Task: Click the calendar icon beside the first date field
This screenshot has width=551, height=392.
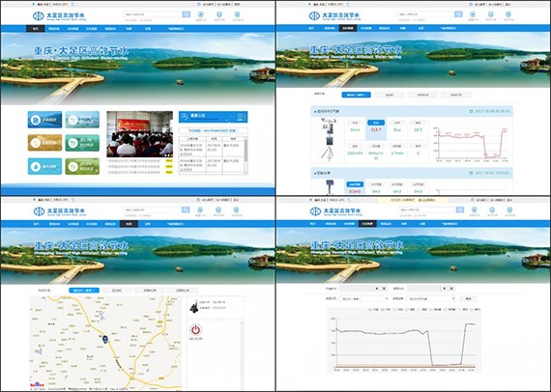Action: click(x=385, y=289)
